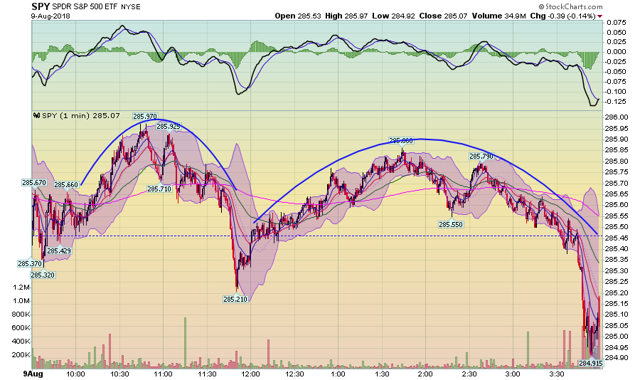Click the Volume 34.9M value
The height and width of the screenshot is (380, 640).
[x=499, y=16]
